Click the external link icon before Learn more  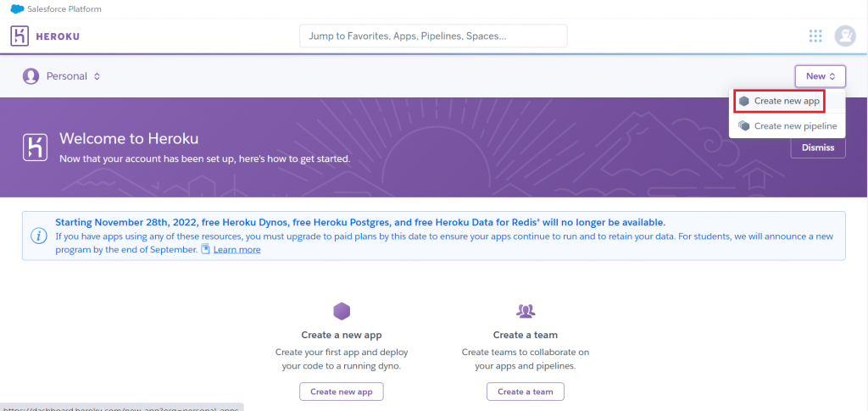pos(205,249)
